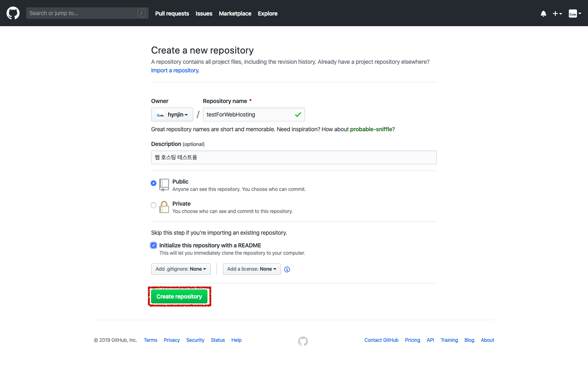Image resolution: width=588 pixels, height=368 pixels.
Task: Open Issues in the top navigation
Action: click(204, 13)
